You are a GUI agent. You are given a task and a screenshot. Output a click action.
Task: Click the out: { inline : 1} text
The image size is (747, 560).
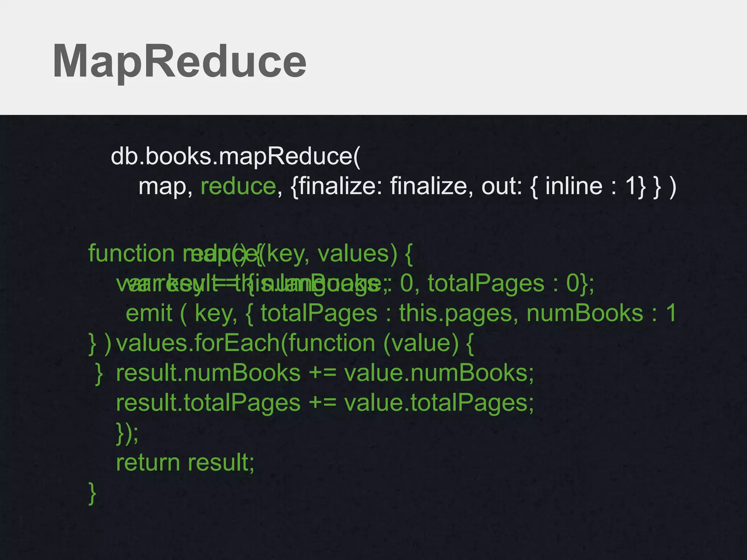[564, 187]
